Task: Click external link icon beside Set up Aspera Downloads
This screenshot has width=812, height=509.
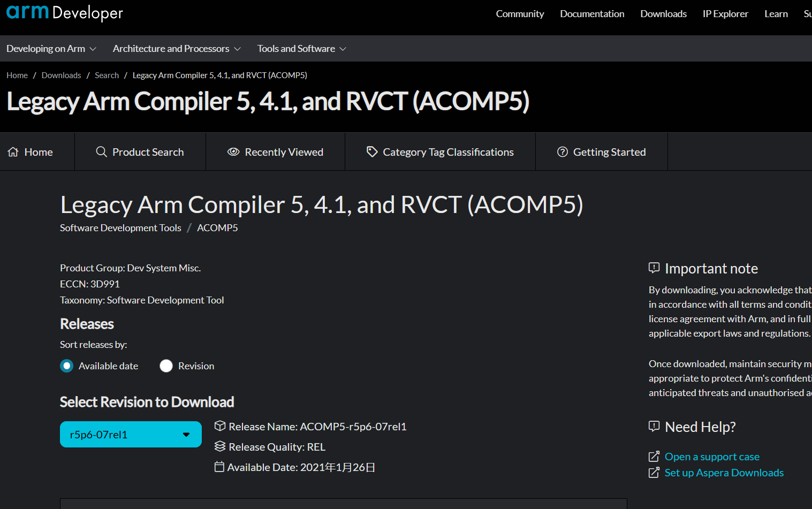Action: coord(654,473)
